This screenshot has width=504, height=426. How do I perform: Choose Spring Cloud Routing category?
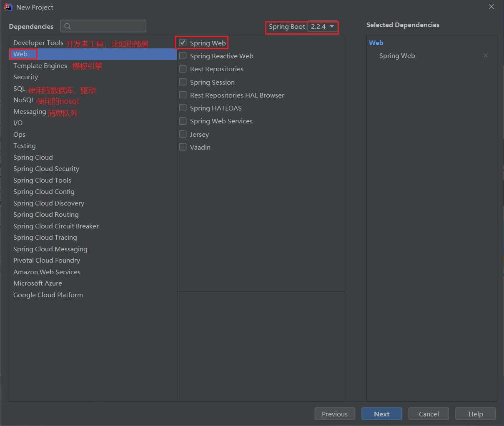point(93,215)
